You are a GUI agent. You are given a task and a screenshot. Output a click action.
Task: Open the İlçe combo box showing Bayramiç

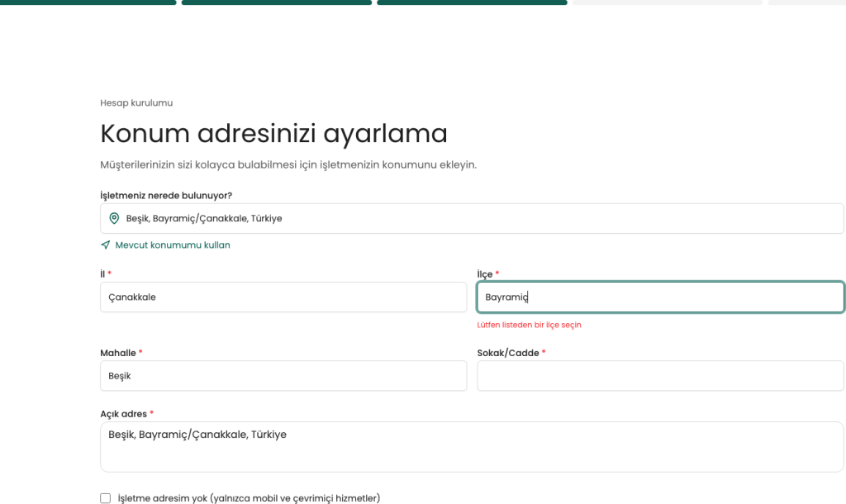pos(659,297)
